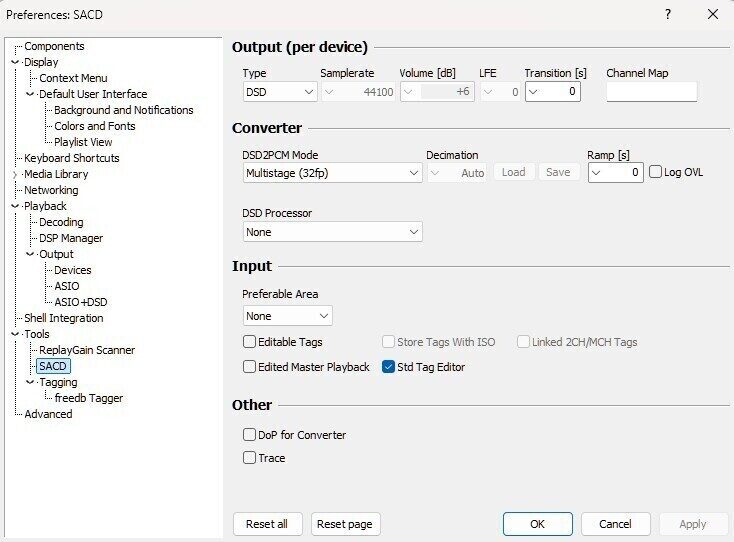
Task: Uncheck the Std Tag Editor checkbox
Action: pyautogui.click(x=389, y=367)
